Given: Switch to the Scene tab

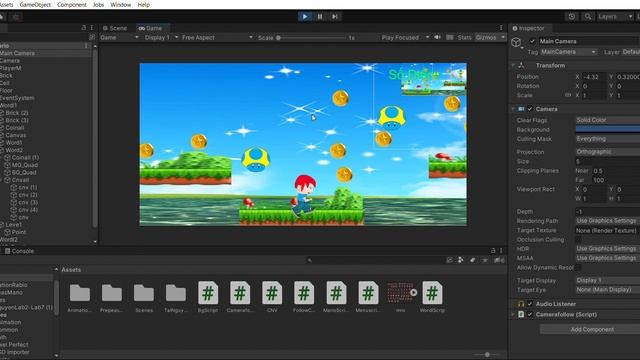Looking at the screenshot, I should click(115, 28).
